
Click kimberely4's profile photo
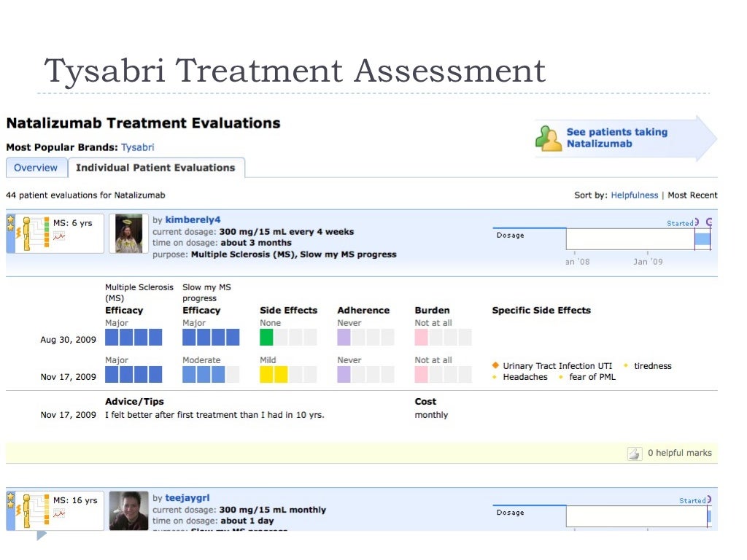[128, 233]
